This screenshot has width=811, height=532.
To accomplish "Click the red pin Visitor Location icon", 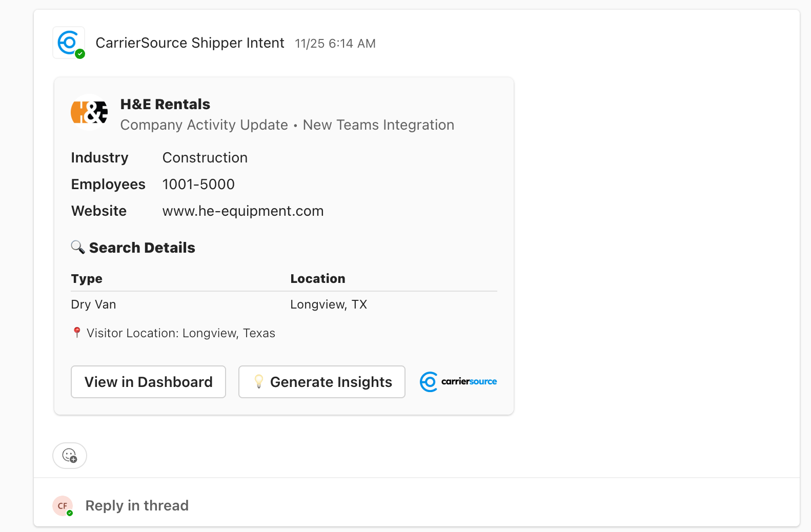I will click(x=77, y=333).
